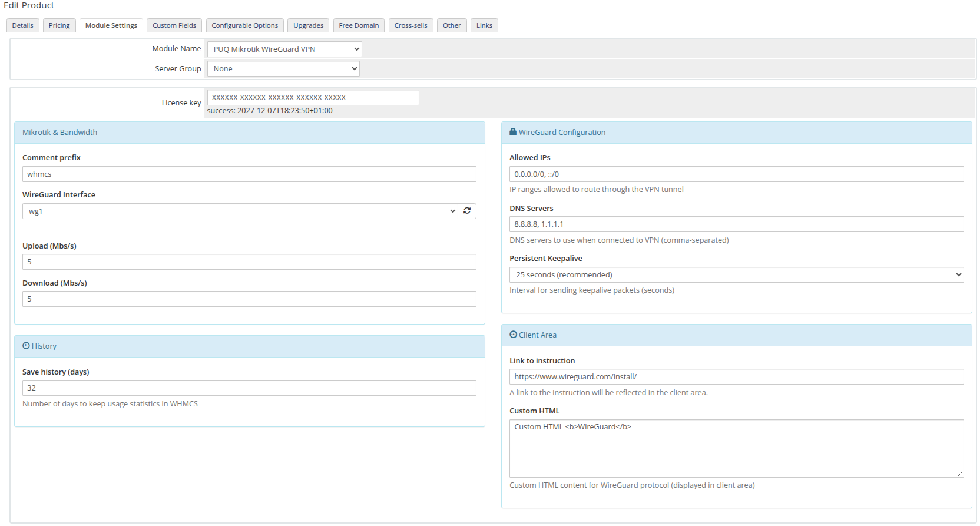Click 'Interval for sending keepalive packets' text

592,290
